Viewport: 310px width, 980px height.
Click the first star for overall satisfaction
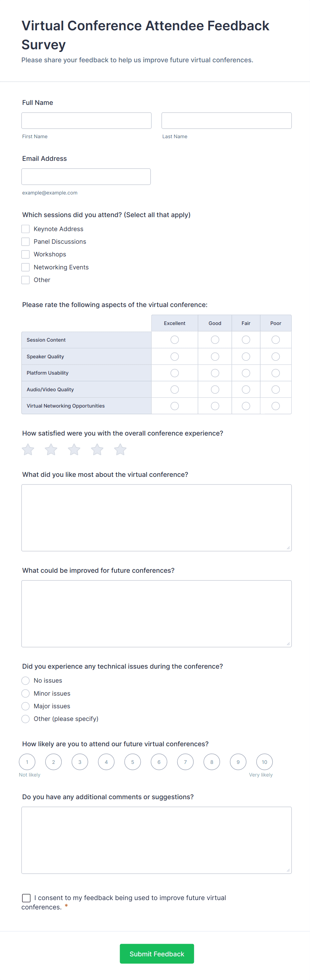[27, 449]
